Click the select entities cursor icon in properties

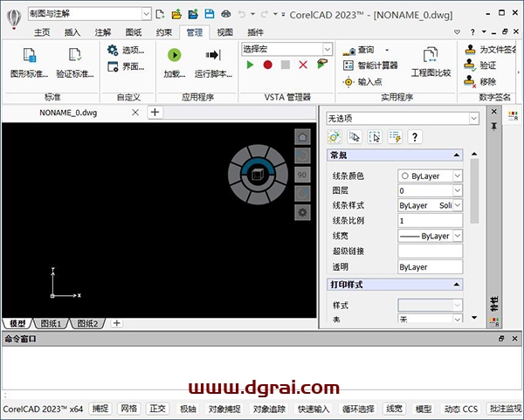pyautogui.click(x=355, y=137)
